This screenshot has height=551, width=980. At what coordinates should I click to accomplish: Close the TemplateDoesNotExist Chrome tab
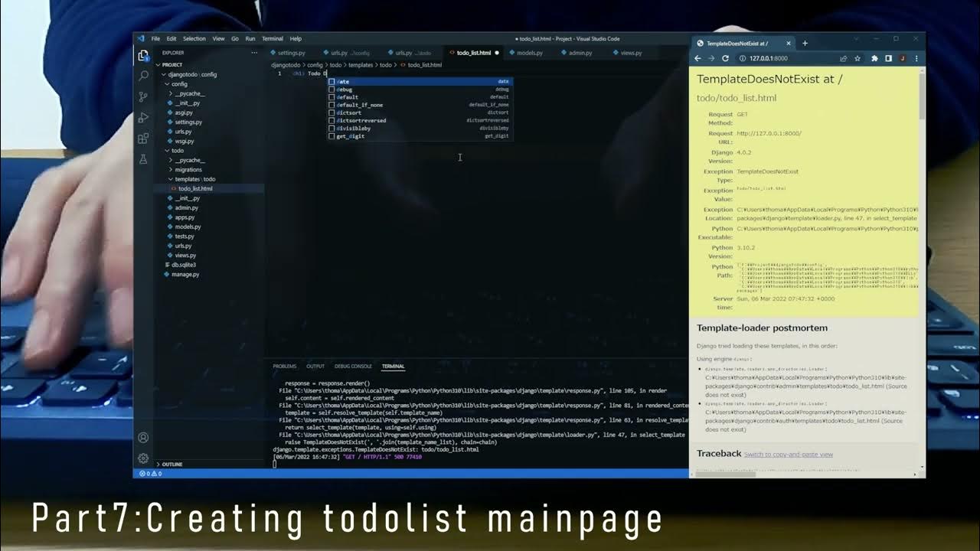(789, 44)
